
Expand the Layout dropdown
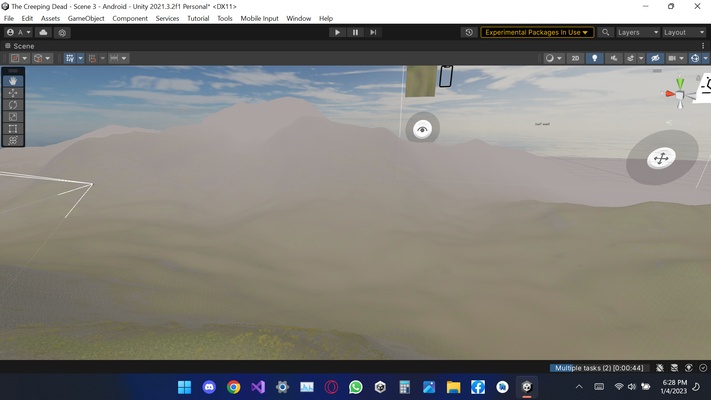click(684, 32)
